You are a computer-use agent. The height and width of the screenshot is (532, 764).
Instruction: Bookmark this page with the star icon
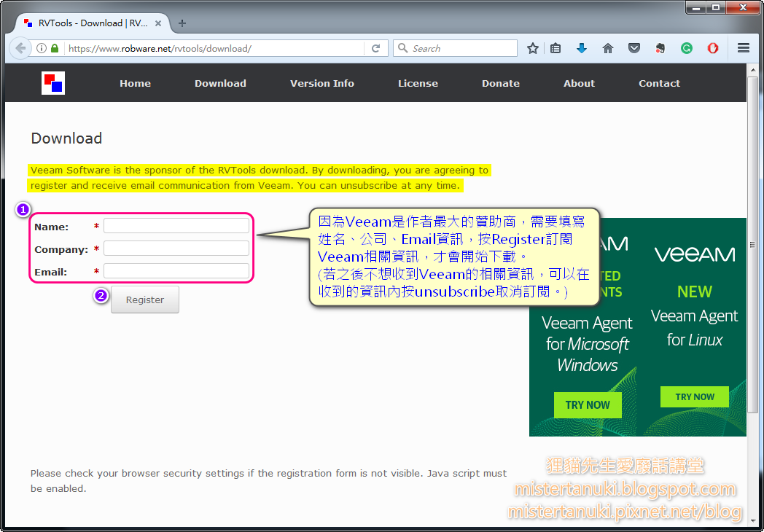[x=533, y=48]
